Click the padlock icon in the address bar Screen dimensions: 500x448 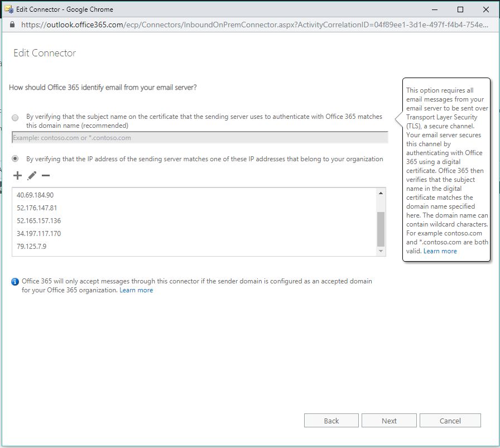click(12, 25)
